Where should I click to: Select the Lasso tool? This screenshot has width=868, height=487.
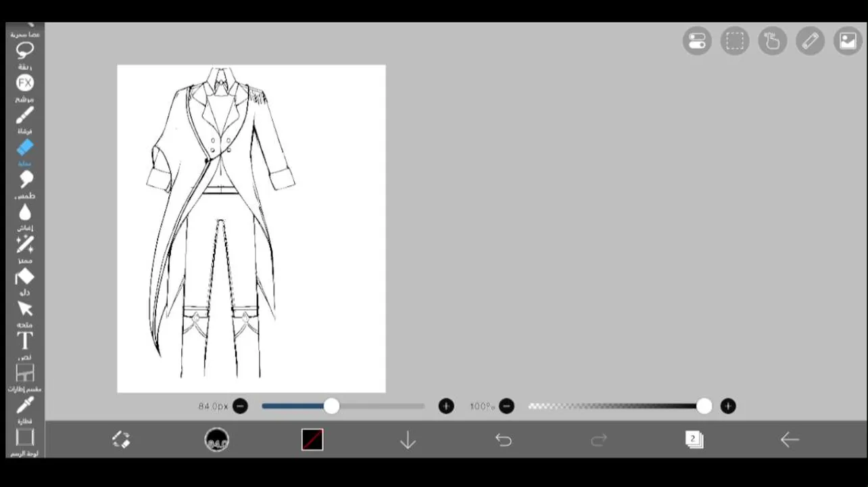(25, 51)
